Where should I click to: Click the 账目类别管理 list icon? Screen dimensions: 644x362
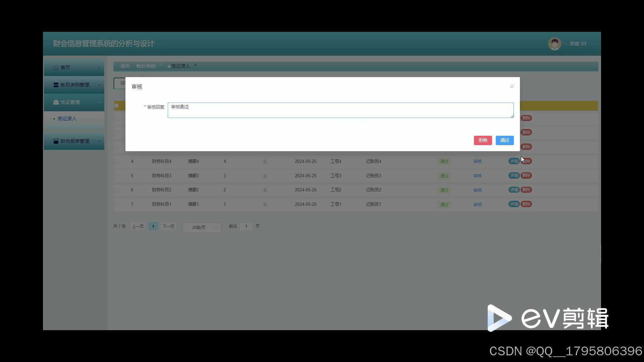56,85
